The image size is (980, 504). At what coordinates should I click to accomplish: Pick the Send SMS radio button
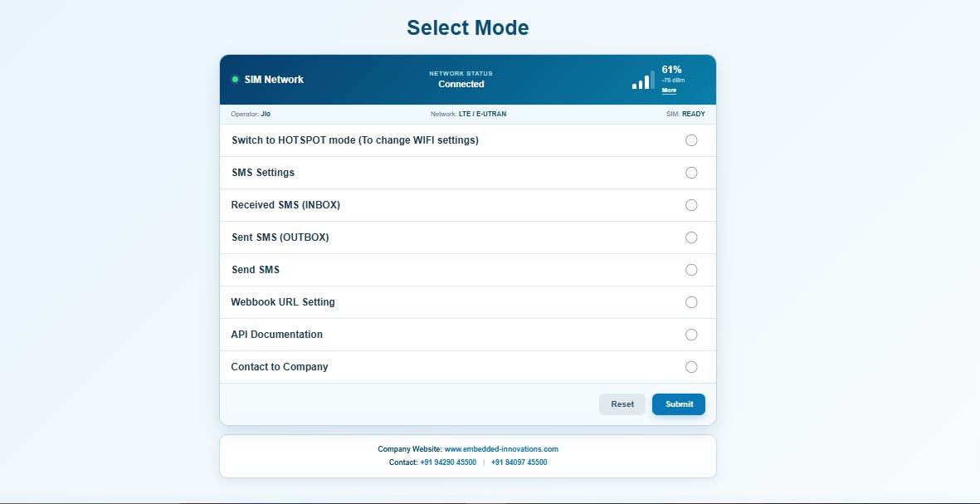(x=691, y=270)
